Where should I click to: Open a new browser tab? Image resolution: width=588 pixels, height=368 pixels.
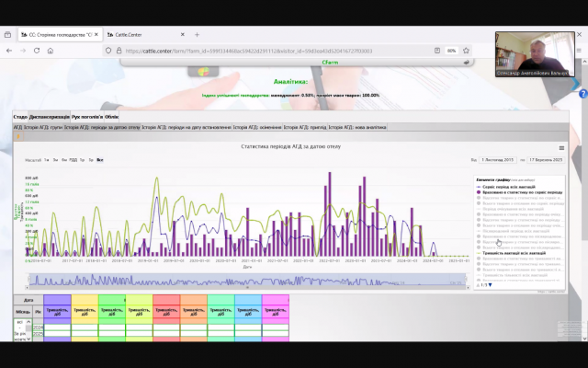click(x=197, y=35)
